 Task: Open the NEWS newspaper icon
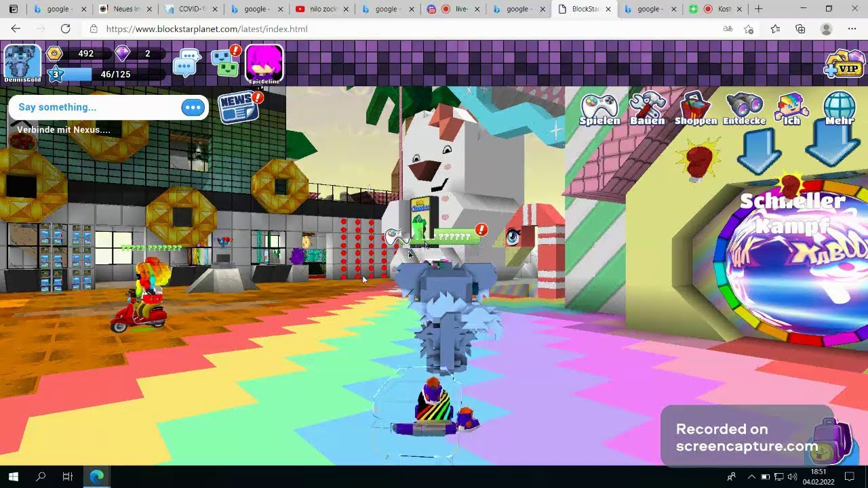coord(239,108)
